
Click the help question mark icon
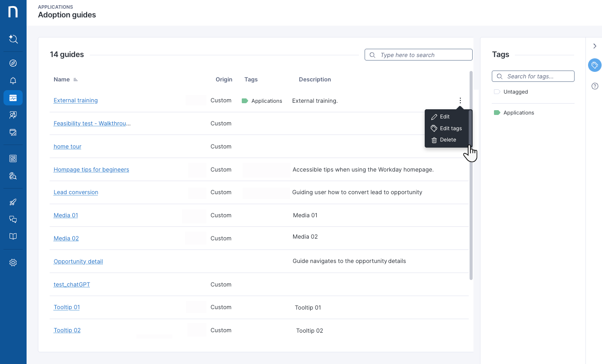[595, 86]
